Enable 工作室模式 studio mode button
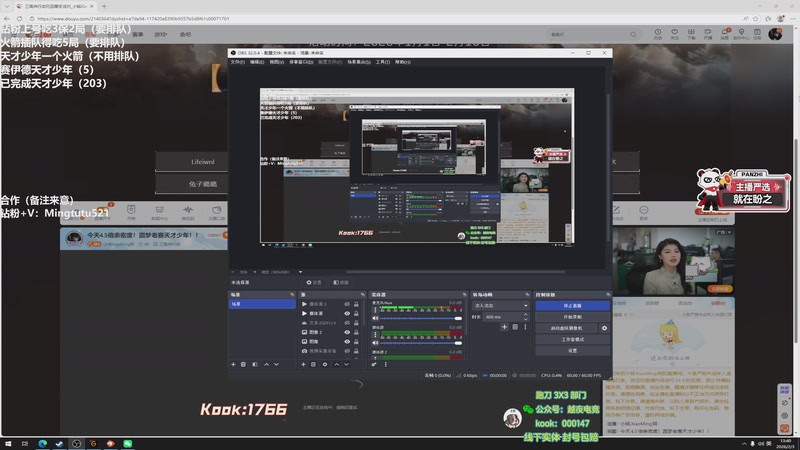This screenshot has width=800, height=450. pos(572,339)
